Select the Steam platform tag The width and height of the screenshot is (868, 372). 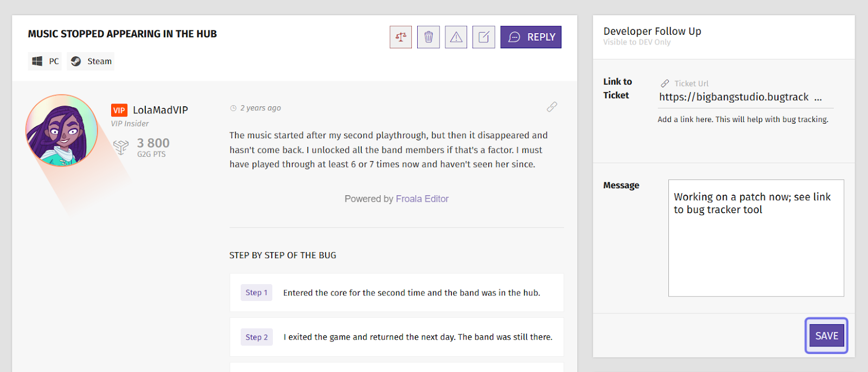click(91, 61)
